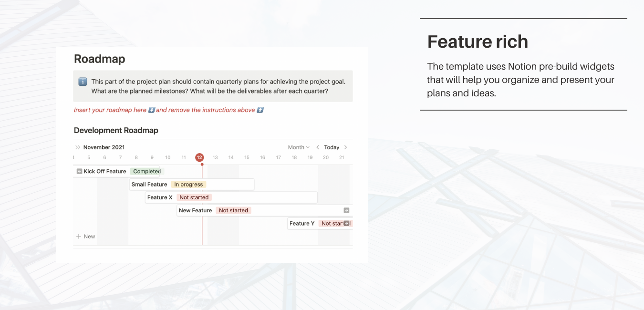This screenshot has height=310, width=644.
Task: Click the previous-period chevron beside Today
Action: point(318,147)
